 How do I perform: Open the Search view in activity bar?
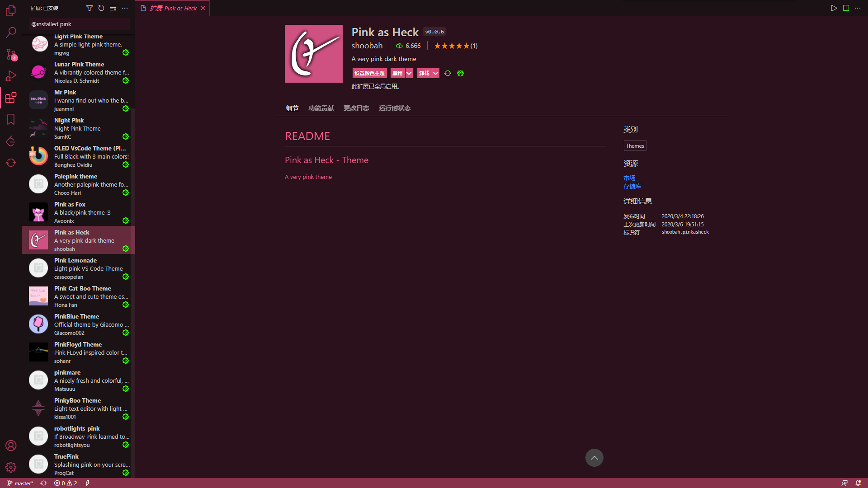(x=11, y=32)
